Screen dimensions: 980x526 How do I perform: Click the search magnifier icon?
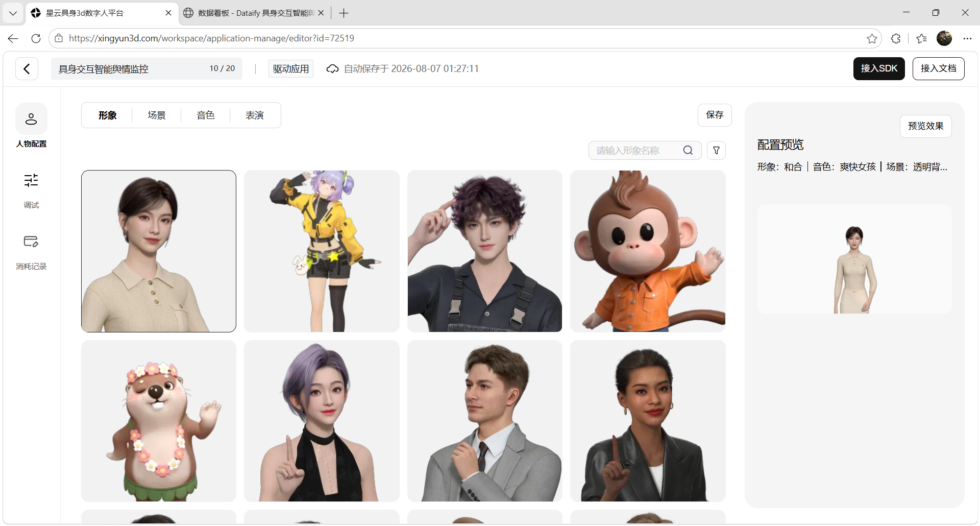[688, 150]
